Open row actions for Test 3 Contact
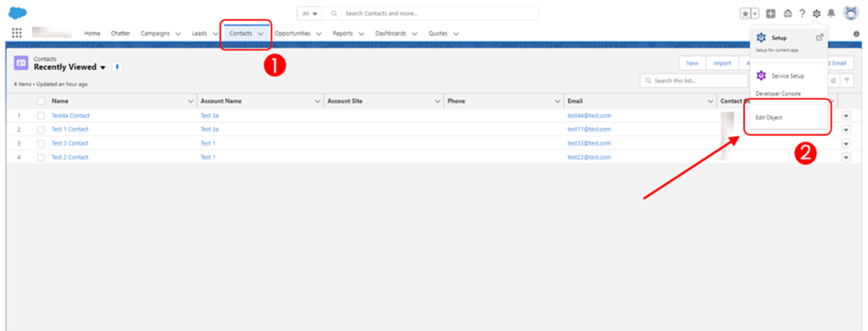The image size is (868, 331). click(846, 144)
